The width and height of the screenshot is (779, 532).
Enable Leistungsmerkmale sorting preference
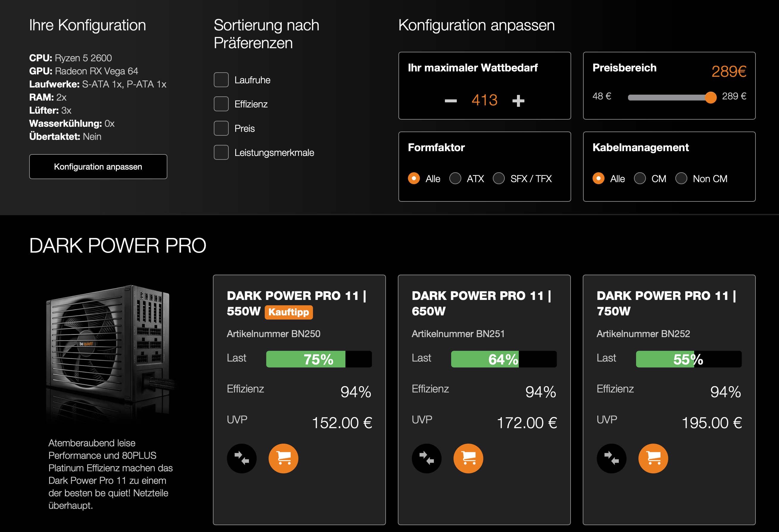point(221,152)
